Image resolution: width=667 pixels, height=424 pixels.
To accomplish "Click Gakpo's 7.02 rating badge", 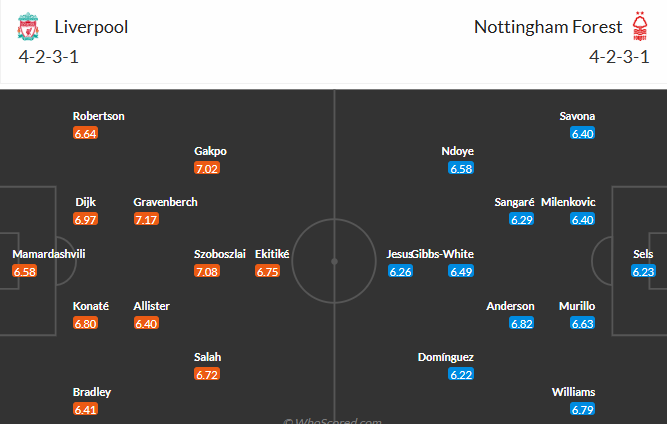I will click(x=208, y=168).
